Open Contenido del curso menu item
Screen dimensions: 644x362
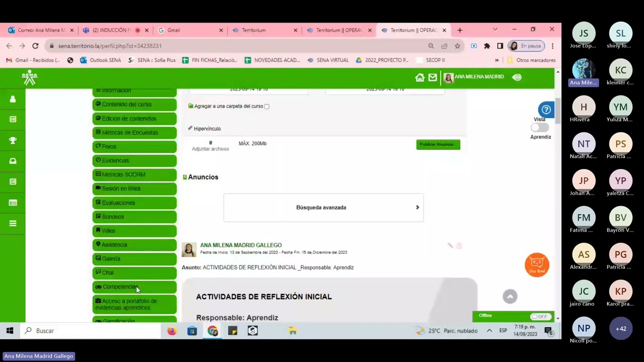point(134,105)
